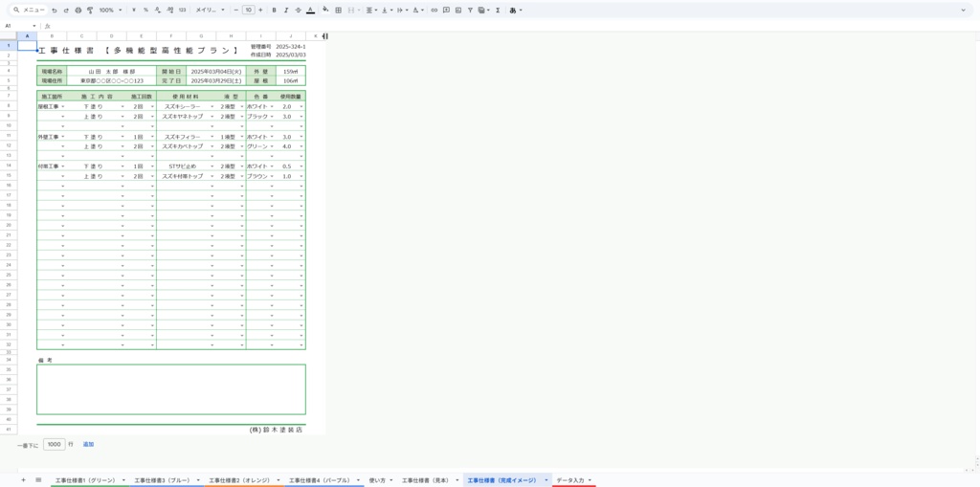Open dropdown of スズキシーラー cell
Viewport: 980px width, 487px height.
click(x=212, y=107)
